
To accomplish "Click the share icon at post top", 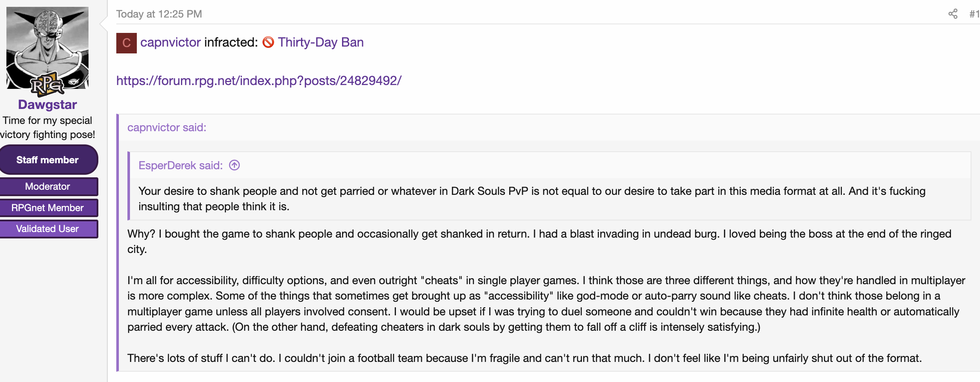I will [x=953, y=14].
